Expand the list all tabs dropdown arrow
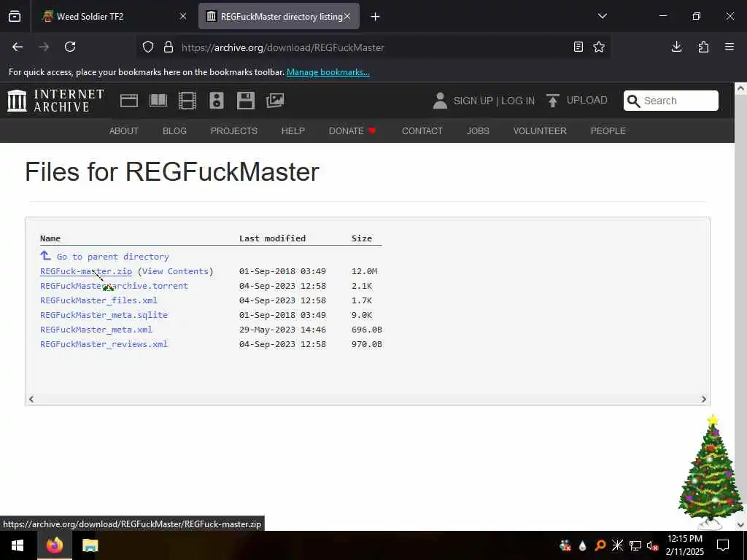Viewport: 747px width, 560px height. click(602, 16)
